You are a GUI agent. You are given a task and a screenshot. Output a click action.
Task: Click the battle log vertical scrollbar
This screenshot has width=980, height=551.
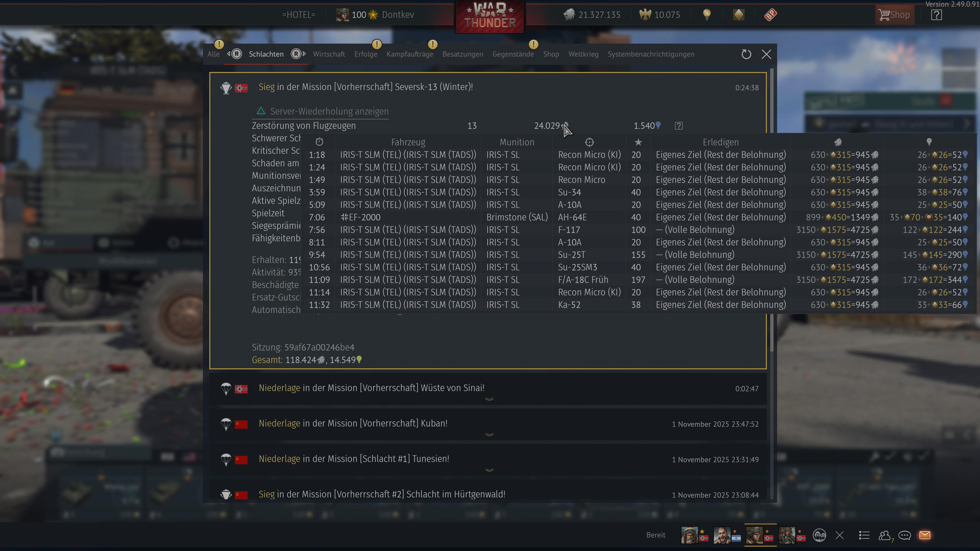(x=771, y=209)
